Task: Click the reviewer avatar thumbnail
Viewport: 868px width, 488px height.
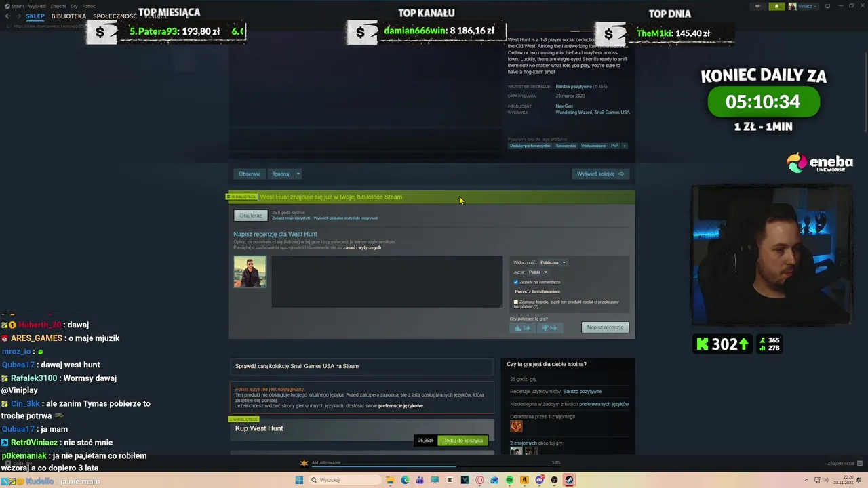Action: point(250,272)
